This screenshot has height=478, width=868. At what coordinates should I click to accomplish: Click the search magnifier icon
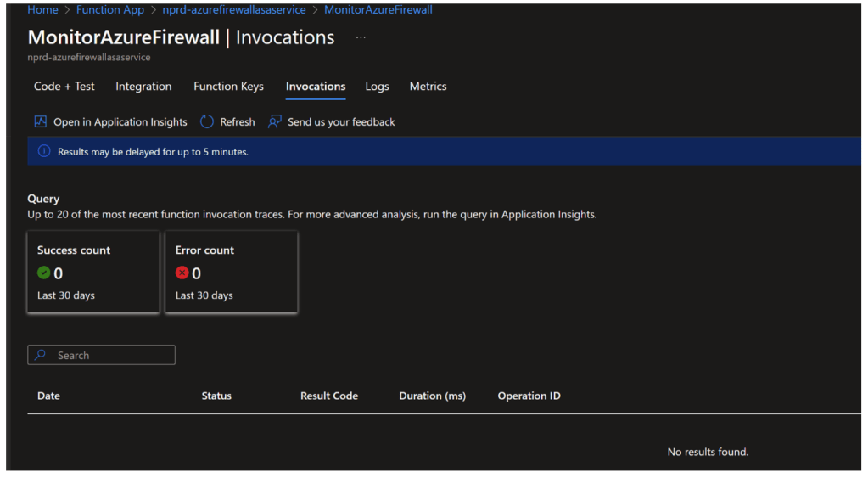coord(41,355)
